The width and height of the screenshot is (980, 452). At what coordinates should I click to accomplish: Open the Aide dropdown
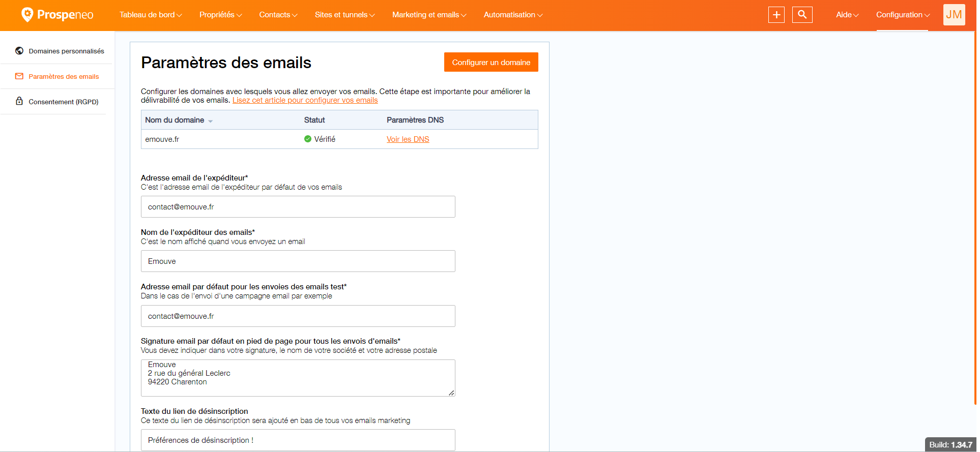[847, 15]
